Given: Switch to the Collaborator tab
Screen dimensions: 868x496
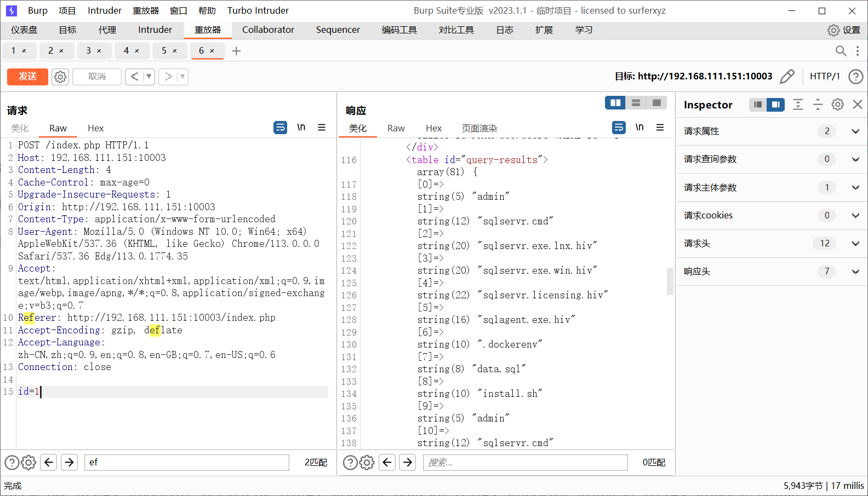Looking at the screenshot, I should (x=268, y=30).
